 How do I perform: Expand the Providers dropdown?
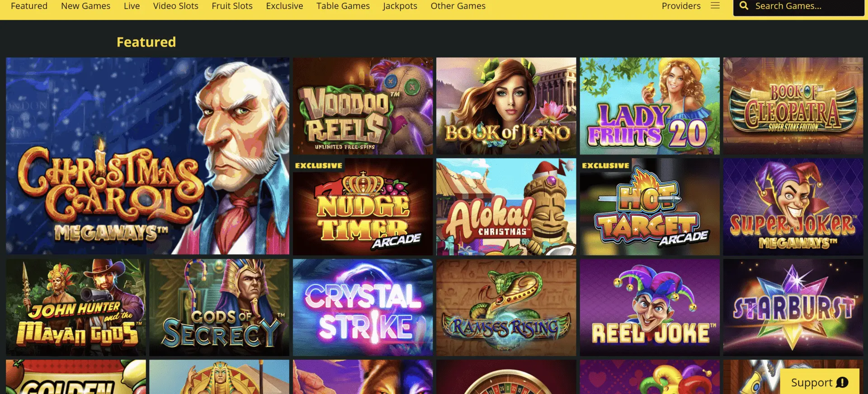click(x=681, y=6)
